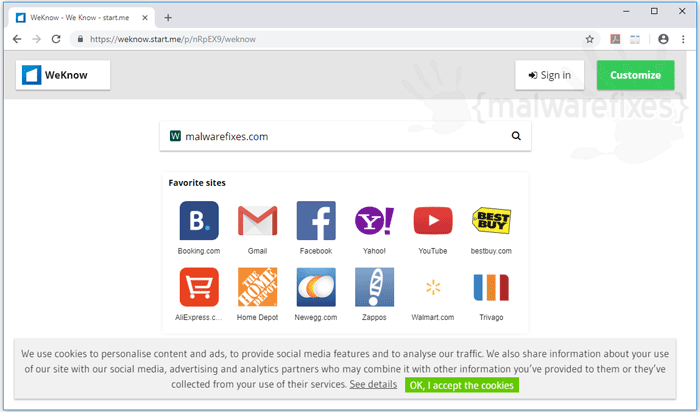Minimize the browser window

point(626,12)
